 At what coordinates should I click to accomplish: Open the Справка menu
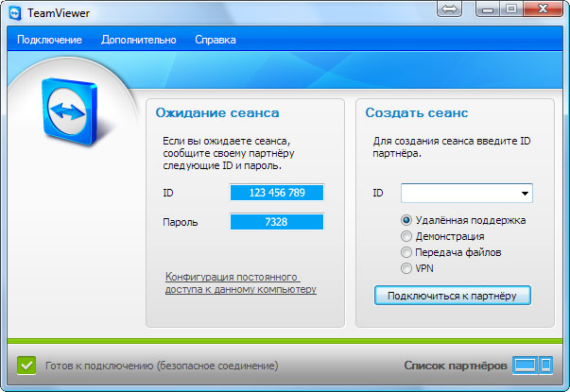tap(216, 40)
